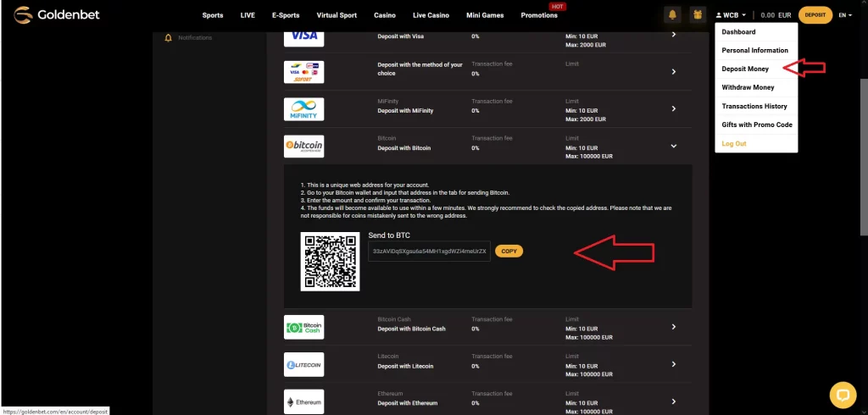Open the WCB account dropdown
Screen dimensions: 868x415
732,15
